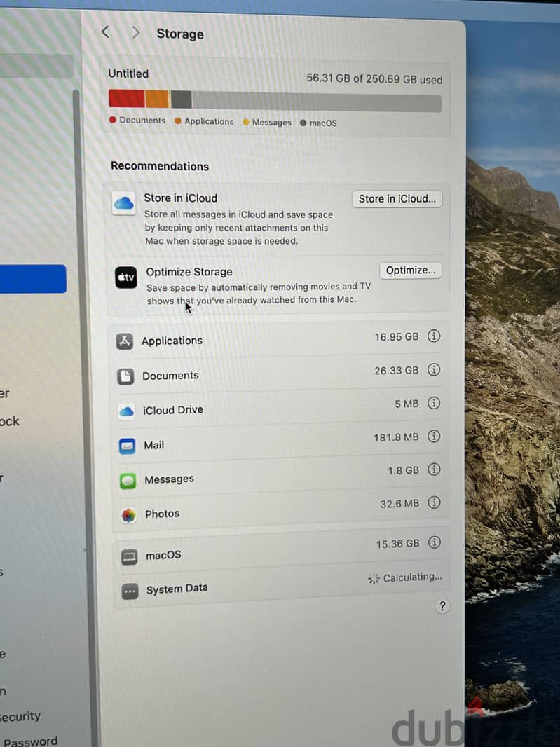Click the dark gray macOS bar segment
The width and height of the screenshot is (560, 747).
[x=181, y=100]
